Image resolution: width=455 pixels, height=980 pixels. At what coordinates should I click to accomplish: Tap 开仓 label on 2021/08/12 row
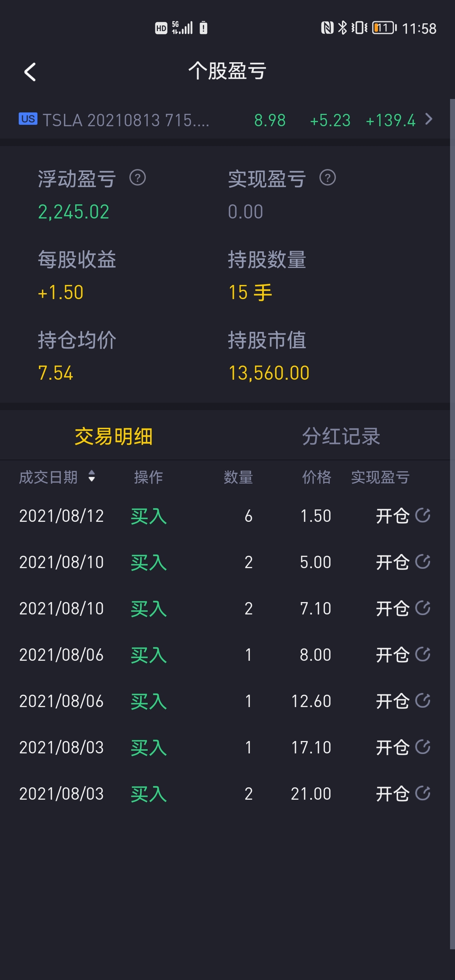click(392, 516)
